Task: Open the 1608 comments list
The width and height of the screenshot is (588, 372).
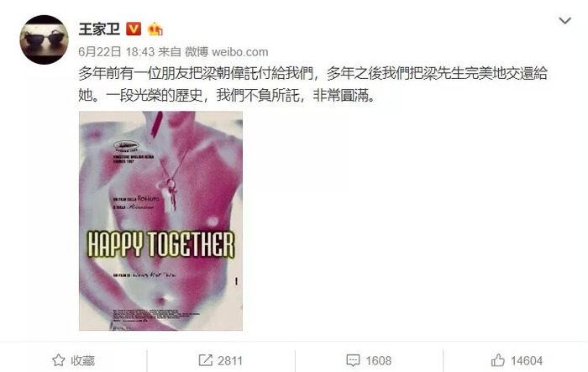Action: 378,361
